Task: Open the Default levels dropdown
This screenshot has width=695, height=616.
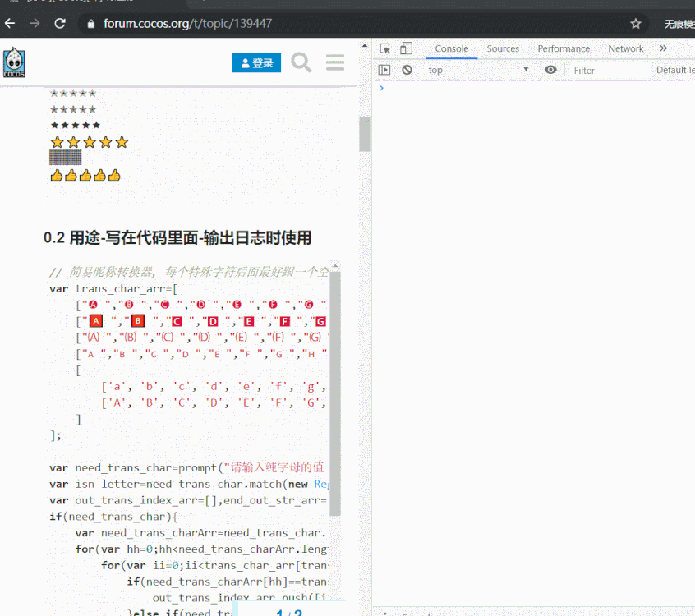Action: pos(675,70)
